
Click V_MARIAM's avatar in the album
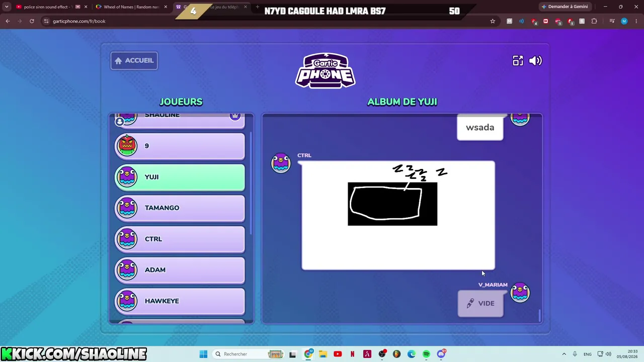tap(520, 293)
